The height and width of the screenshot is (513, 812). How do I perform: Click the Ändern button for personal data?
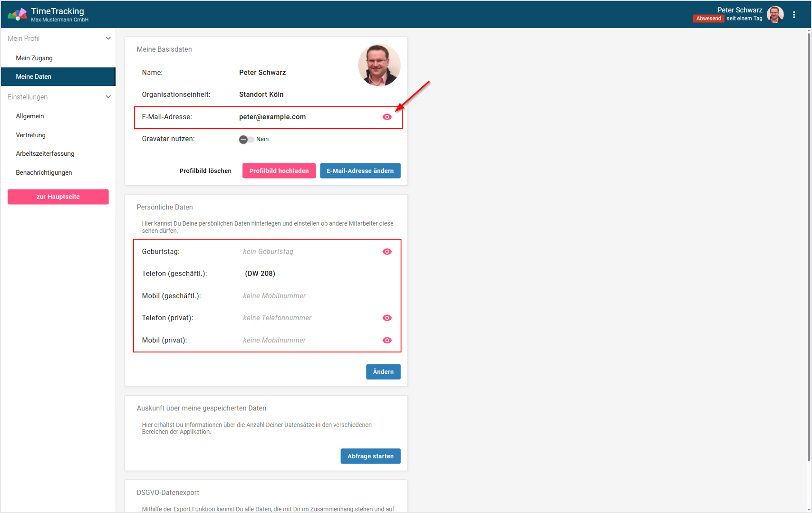tap(383, 372)
